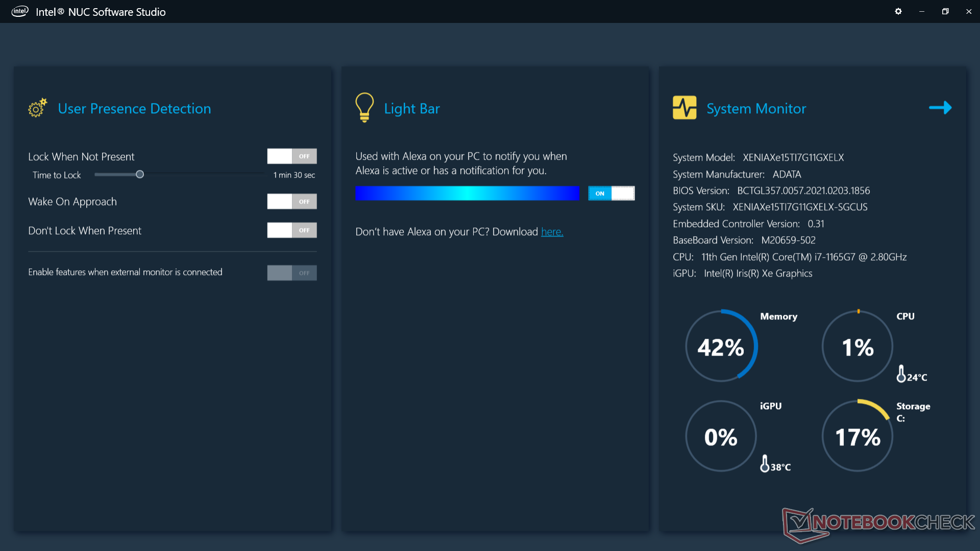
Task: Click the BIOS Version line
Action: coord(771,191)
